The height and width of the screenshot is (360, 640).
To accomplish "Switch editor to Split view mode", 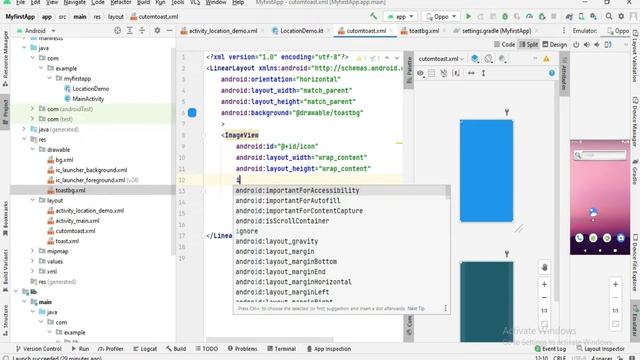I will tap(529, 44).
